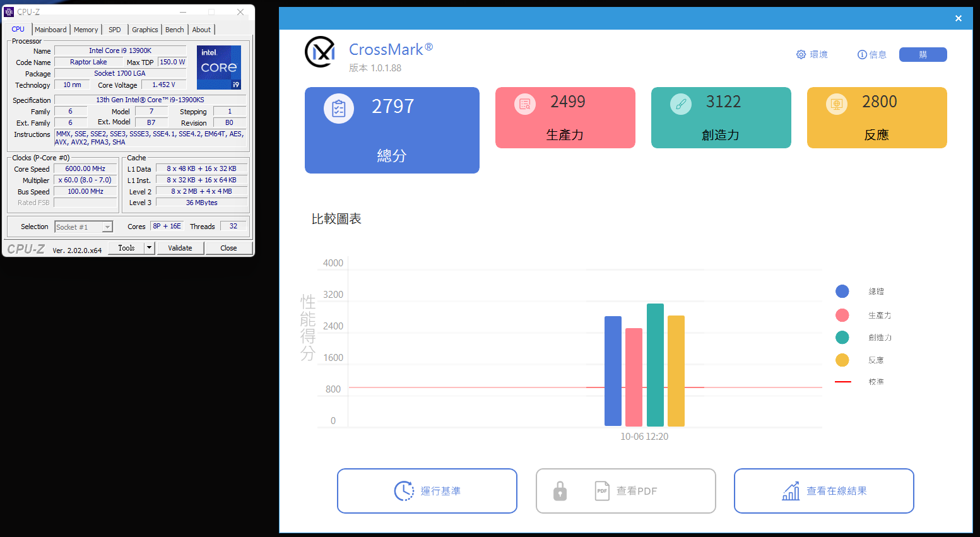Click the CrossMark logo icon
This screenshot has width=980, height=537.
pos(320,52)
